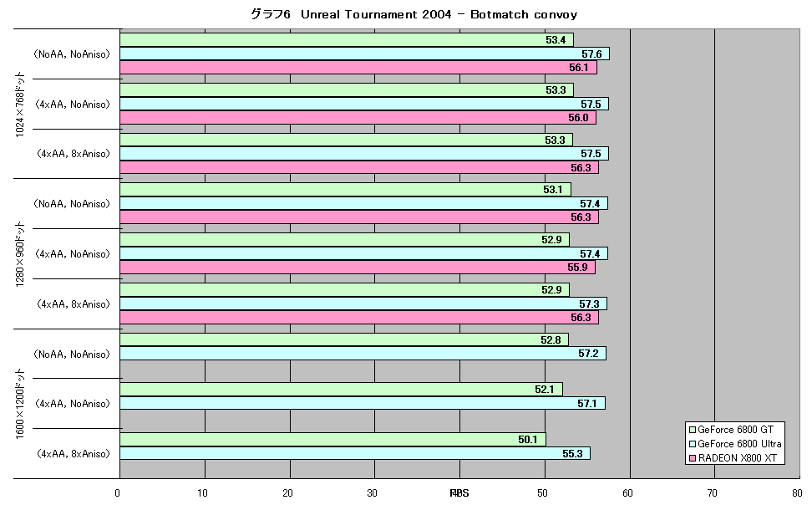
Task: Click the 55.3 data label
Action: coord(572,454)
